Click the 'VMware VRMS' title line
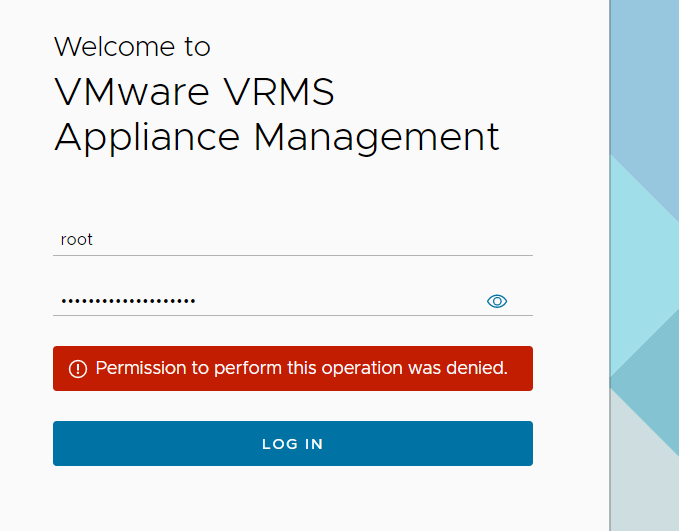The width and height of the screenshot is (679, 531). 194,93
